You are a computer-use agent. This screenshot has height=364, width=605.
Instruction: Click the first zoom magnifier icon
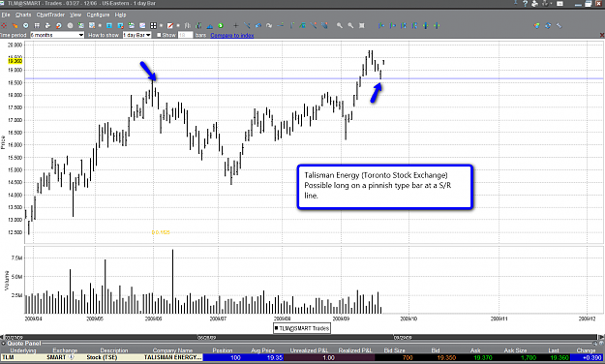[340, 25]
